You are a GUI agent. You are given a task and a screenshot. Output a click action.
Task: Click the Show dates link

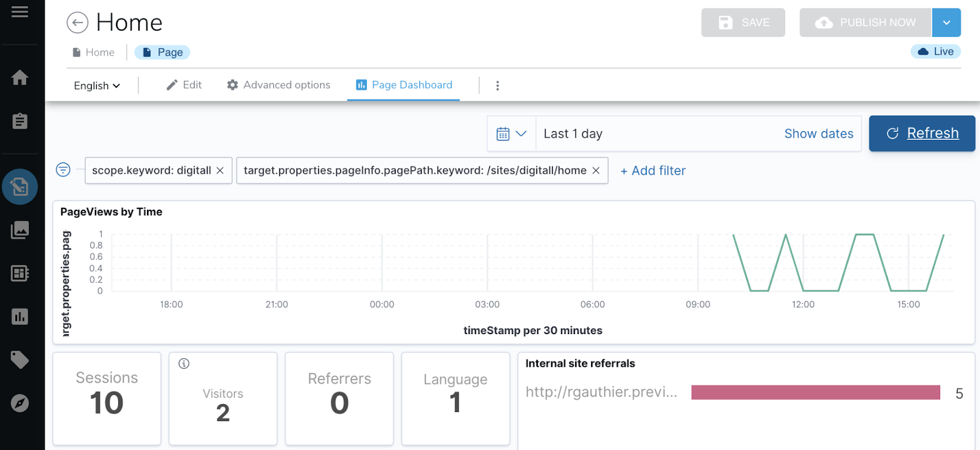[x=818, y=134]
